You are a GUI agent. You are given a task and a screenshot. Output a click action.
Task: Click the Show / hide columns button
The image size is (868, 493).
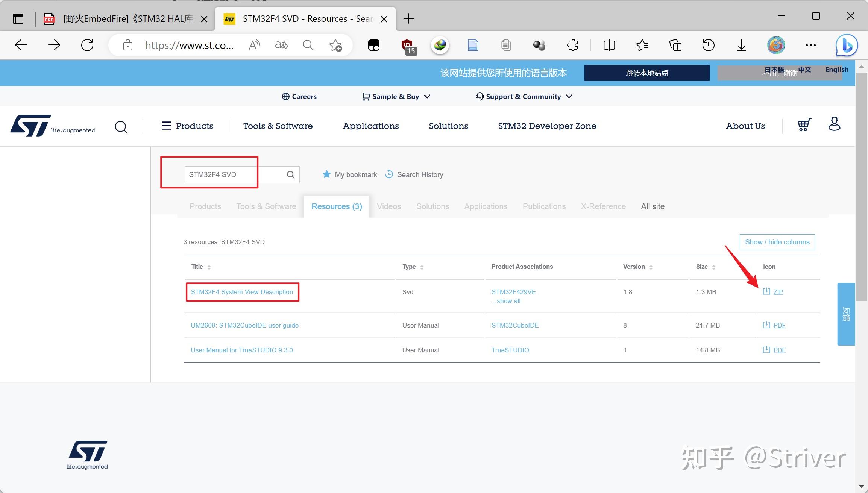click(x=777, y=242)
